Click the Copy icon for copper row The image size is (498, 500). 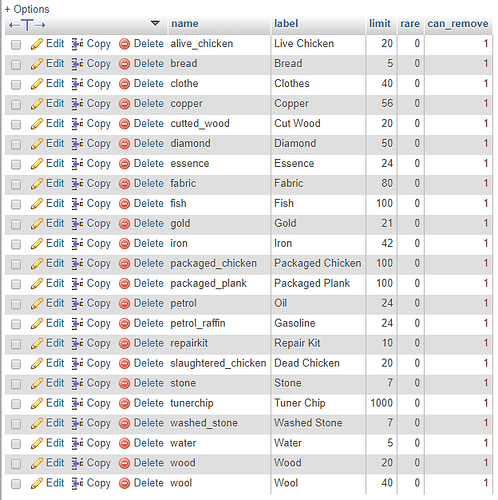click(x=78, y=104)
